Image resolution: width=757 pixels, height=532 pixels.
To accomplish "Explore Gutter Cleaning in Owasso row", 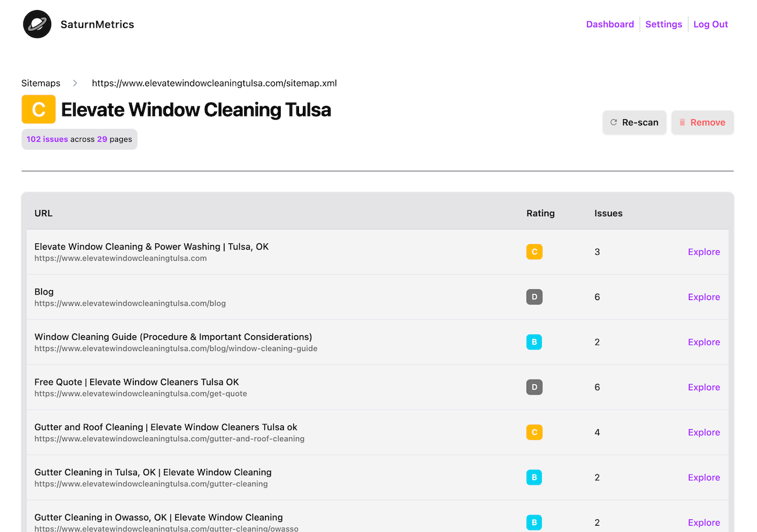I will pos(704,523).
